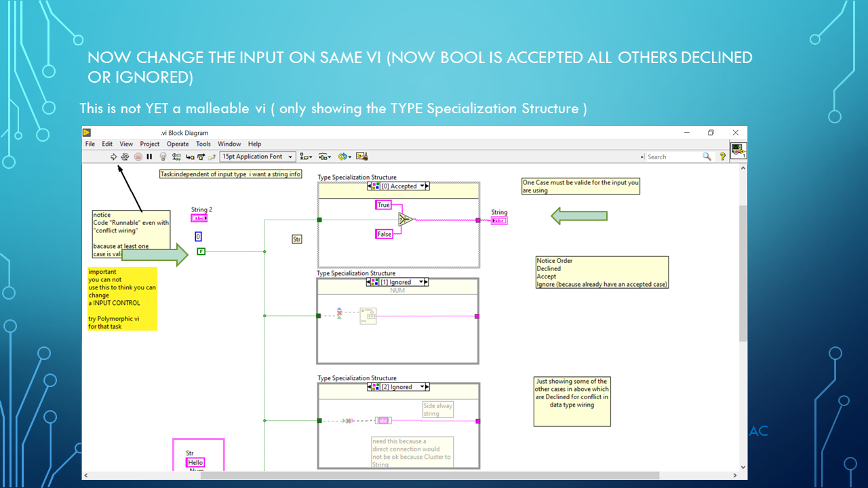868x488 pixels.
Task: Start Run Continuously from the toolbar
Action: [125, 157]
